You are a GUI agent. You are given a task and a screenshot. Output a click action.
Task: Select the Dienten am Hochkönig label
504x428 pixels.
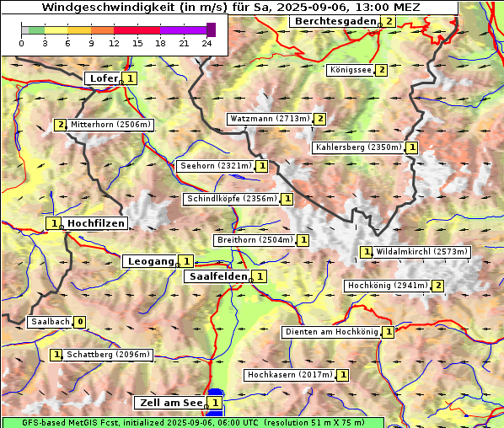point(332,332)
